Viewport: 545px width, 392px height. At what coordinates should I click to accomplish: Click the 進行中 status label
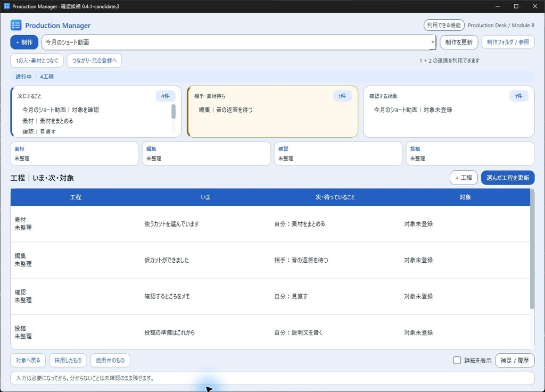(23, 77)
